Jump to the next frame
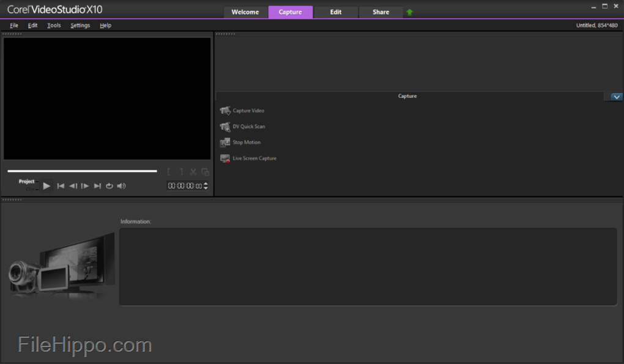 click(x=85, y=185)
